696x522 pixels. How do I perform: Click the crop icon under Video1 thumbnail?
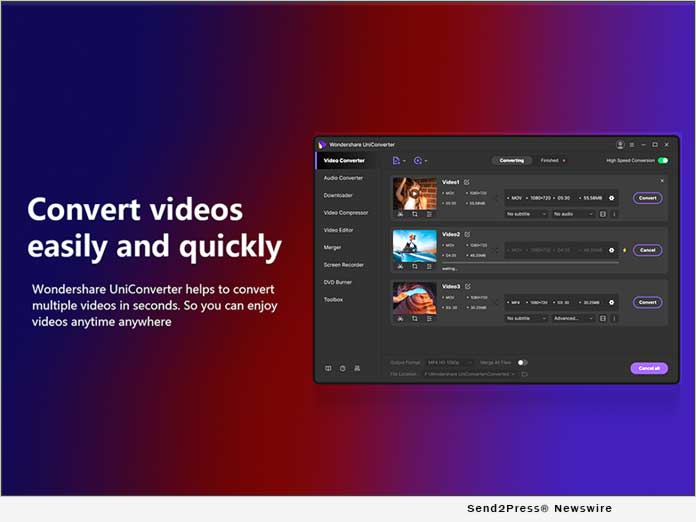point(414,214)
